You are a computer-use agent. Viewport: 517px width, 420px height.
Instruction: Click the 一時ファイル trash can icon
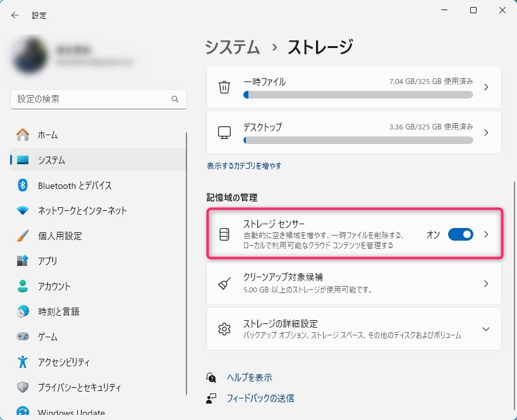224,87
